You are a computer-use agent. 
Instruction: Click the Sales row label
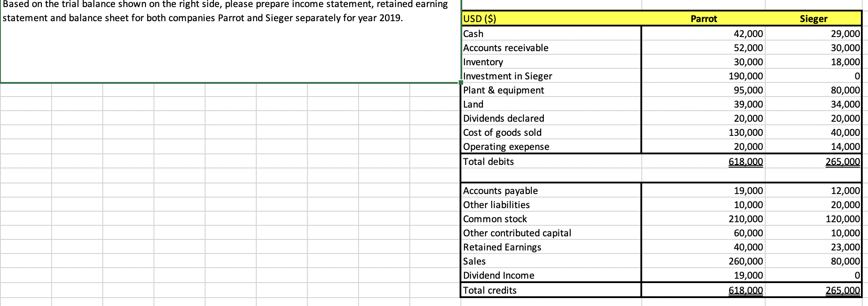[475, 261]
